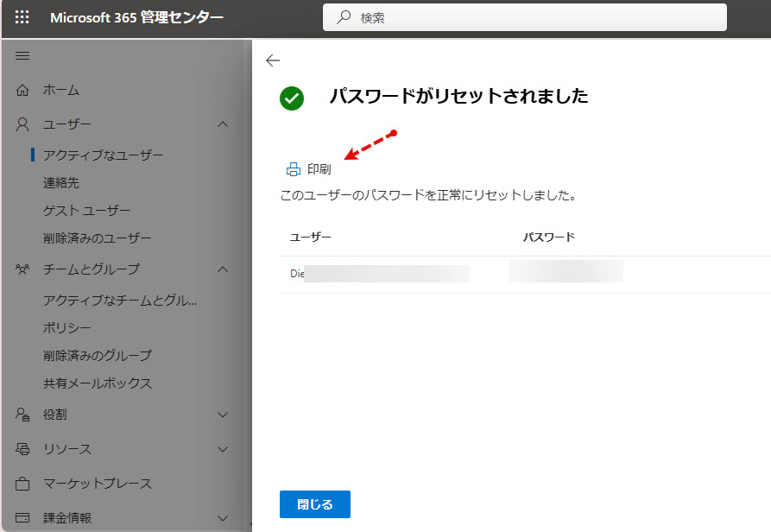Click the マーケットプレース sidebar icon

(x=21, y=484)
